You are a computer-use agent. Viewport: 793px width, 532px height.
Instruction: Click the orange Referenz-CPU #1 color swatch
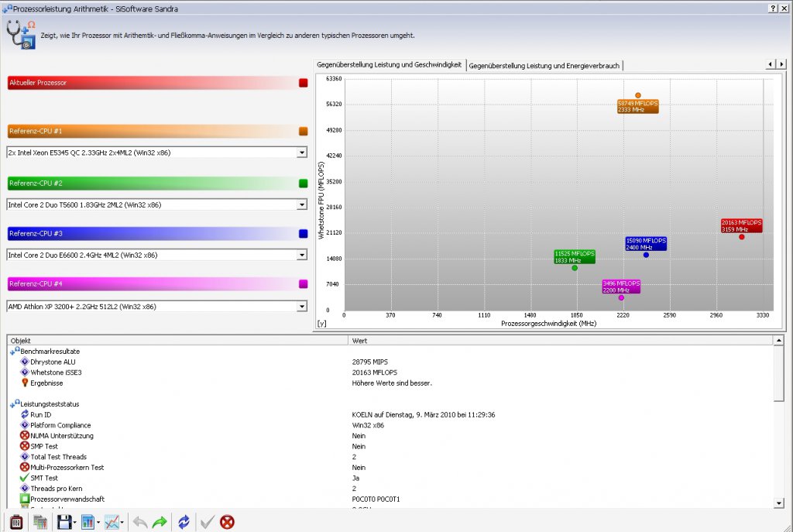click(304, 132)
